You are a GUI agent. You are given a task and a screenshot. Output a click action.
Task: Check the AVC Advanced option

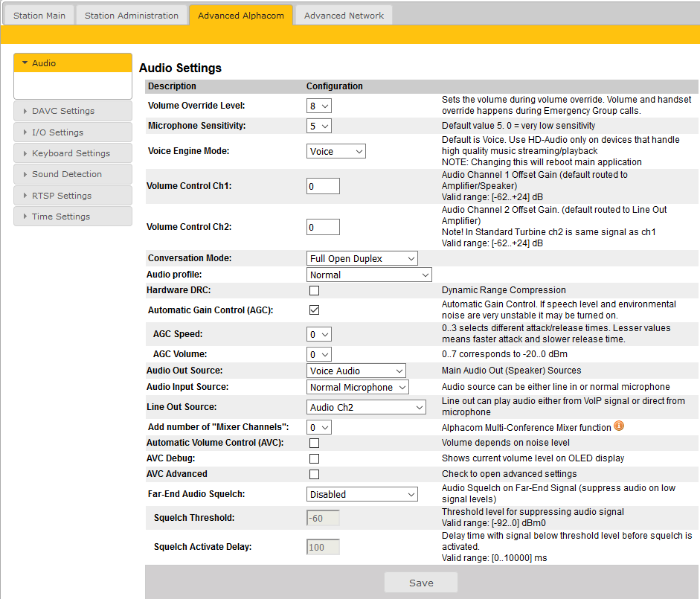click(314, 474)
